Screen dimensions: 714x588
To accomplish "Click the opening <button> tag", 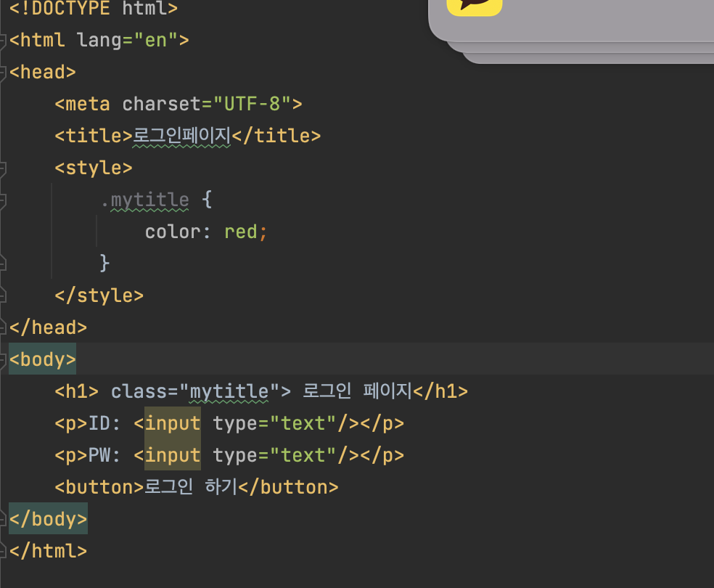I will pyautogui.click(x=99, y=487).
